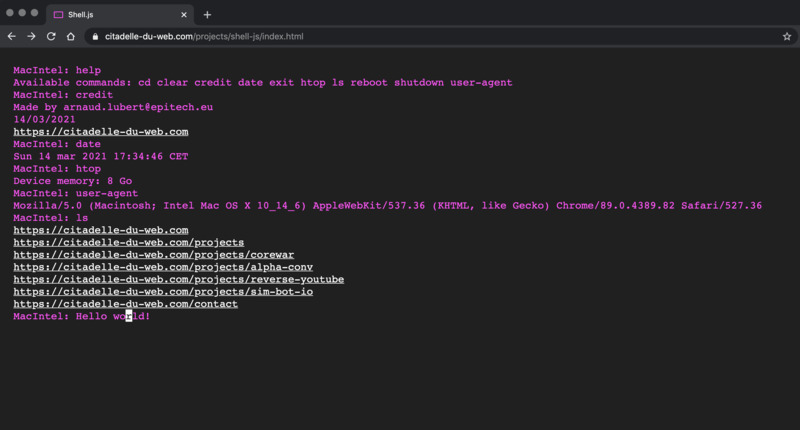Click the 'Available commands' output line
This screenshot has width=800, height=430.
click(x=263, y=83)
